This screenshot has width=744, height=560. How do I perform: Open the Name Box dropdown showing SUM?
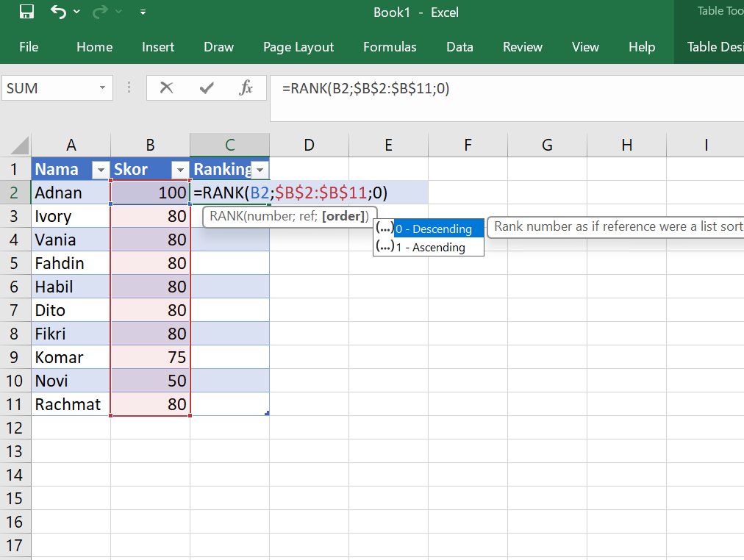[x=104, y=87]
